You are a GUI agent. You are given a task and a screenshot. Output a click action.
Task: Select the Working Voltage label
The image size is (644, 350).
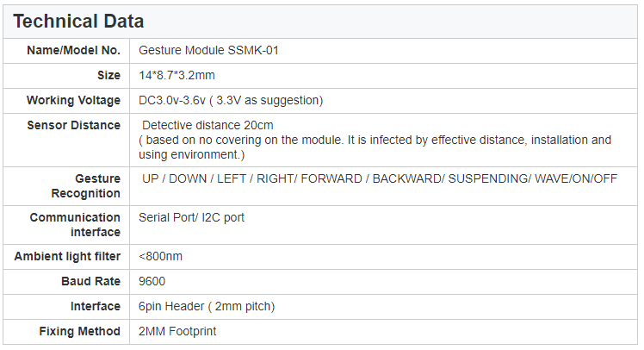pyautogui.click(x=73, y=100)
